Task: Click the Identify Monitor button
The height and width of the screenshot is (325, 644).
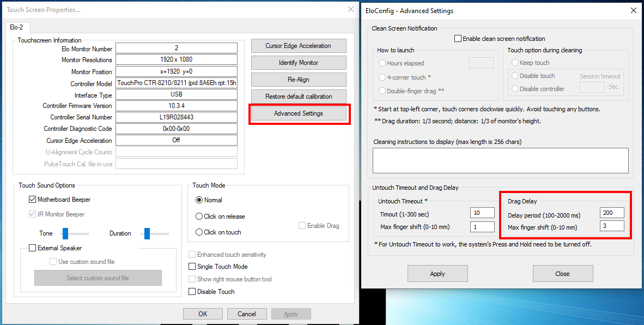Action: [299, 63]
